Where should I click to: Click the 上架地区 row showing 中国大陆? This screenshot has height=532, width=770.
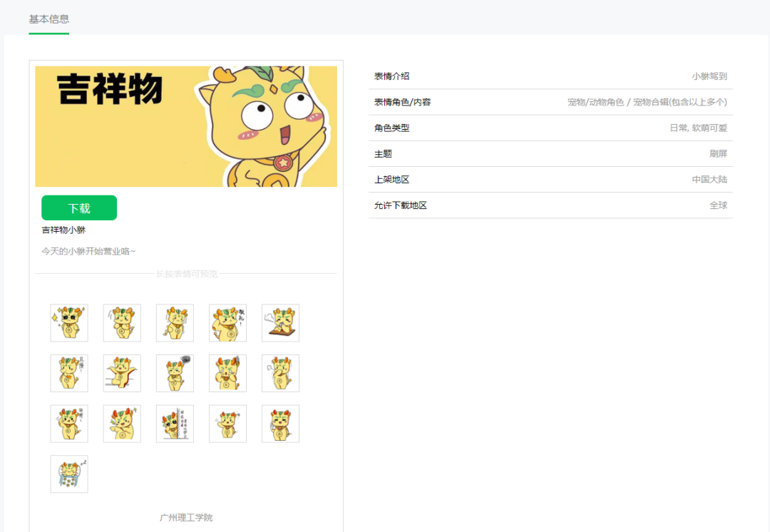550,180
